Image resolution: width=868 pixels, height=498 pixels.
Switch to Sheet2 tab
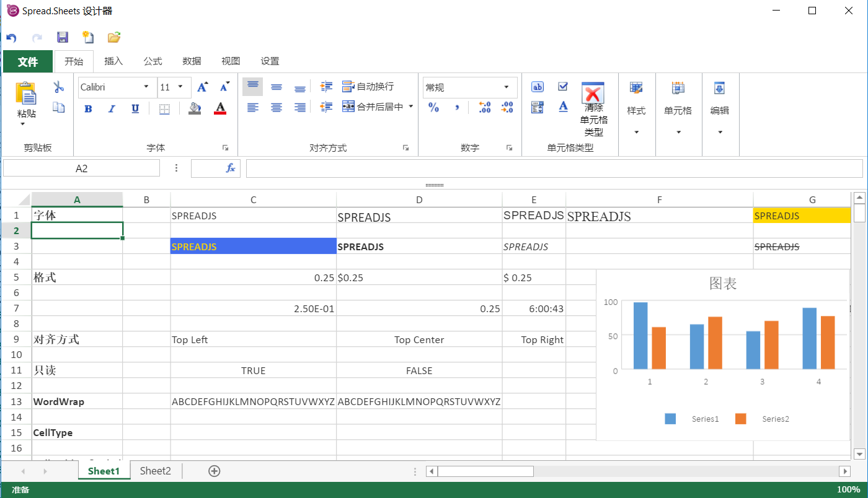pos(155,471)
